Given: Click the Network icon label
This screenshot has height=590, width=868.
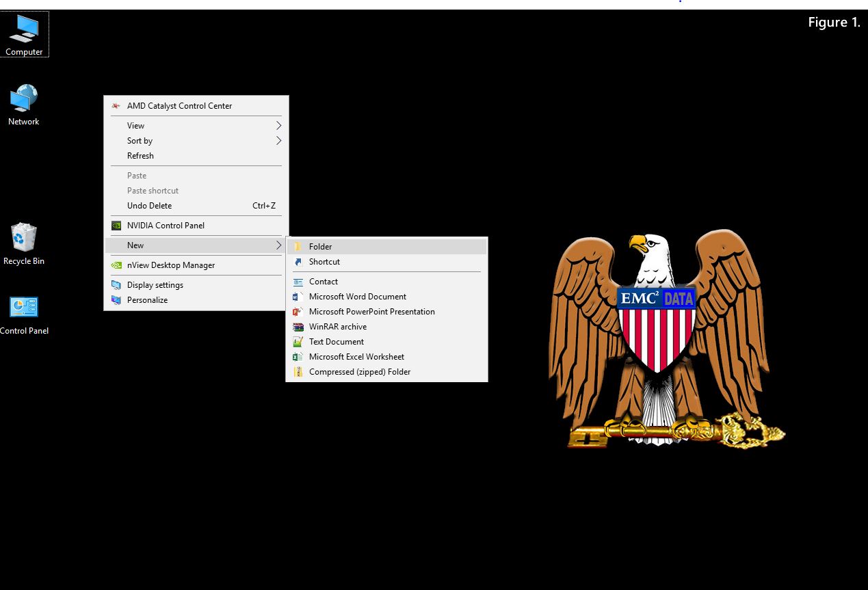Looking at the screenshot, I should tap(24, 122).
